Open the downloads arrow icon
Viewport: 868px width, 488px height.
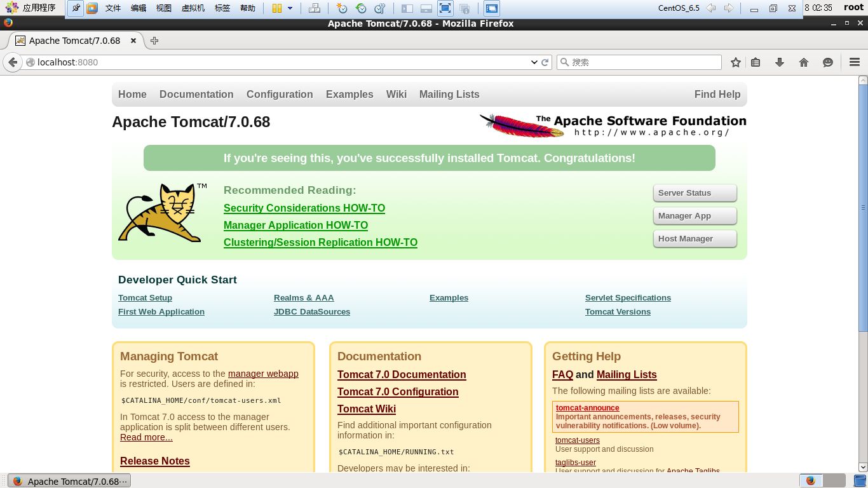point(780,62)
